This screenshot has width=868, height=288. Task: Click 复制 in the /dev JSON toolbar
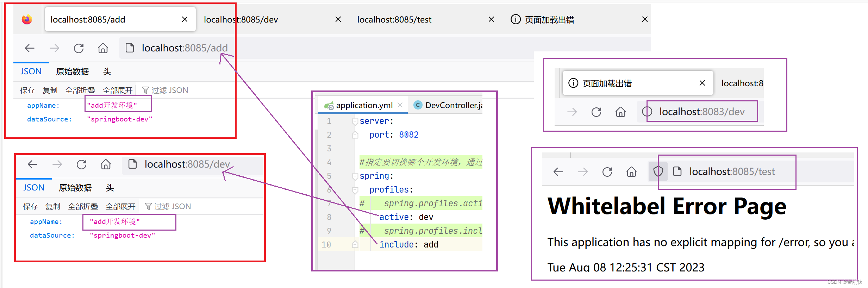(x=53, y=206)
